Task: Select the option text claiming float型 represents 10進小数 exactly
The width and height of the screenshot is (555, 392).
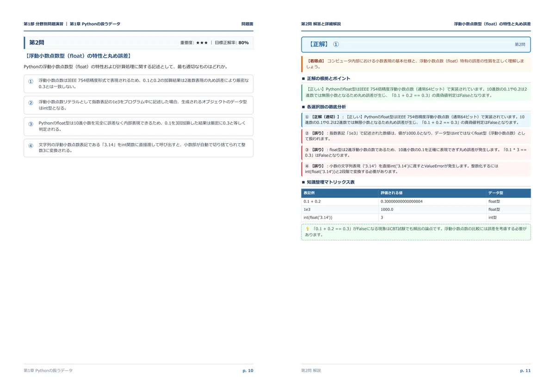Action: click(142, 126)
